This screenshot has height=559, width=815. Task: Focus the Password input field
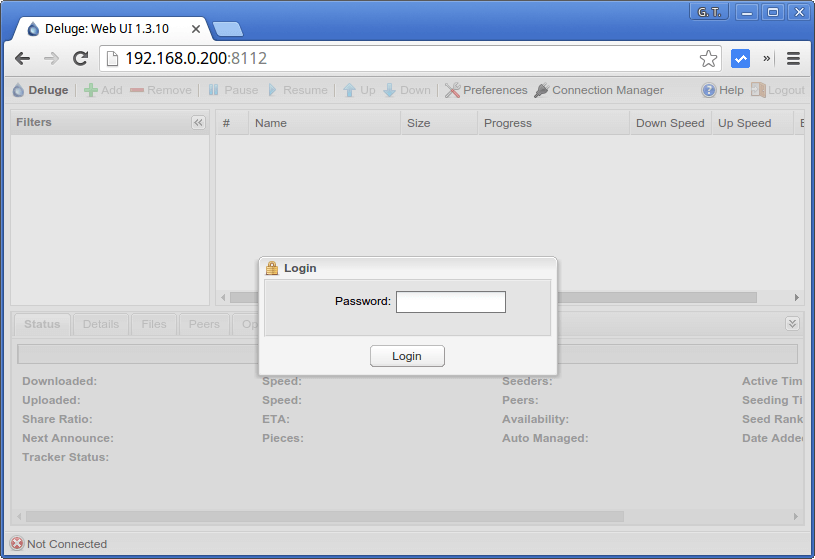(x=450, y=302)
